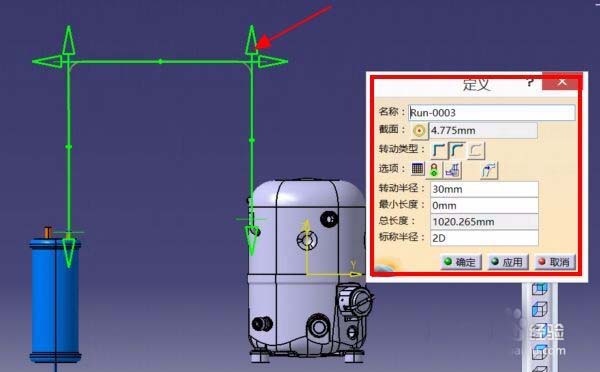The height and width of the screenshot is (372, 600).
Task: Cancel the dialog with 取消
Action: point(555,262)
